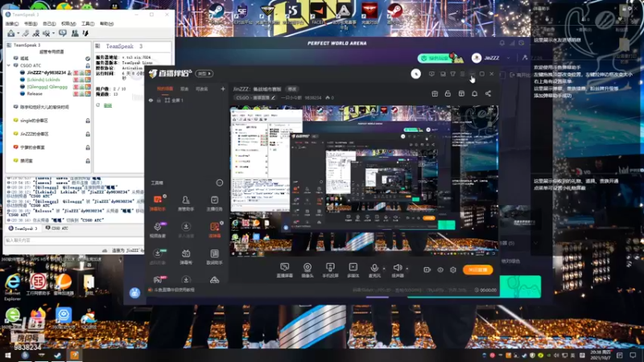Click the pencil edit icon beside CSGO category
Screen dimensions: 644x362
[x=273, y=97]
